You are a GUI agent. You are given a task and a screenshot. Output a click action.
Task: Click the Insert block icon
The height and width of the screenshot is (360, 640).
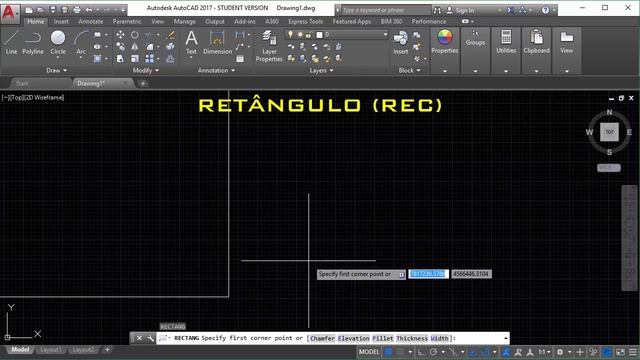(400, 42)
